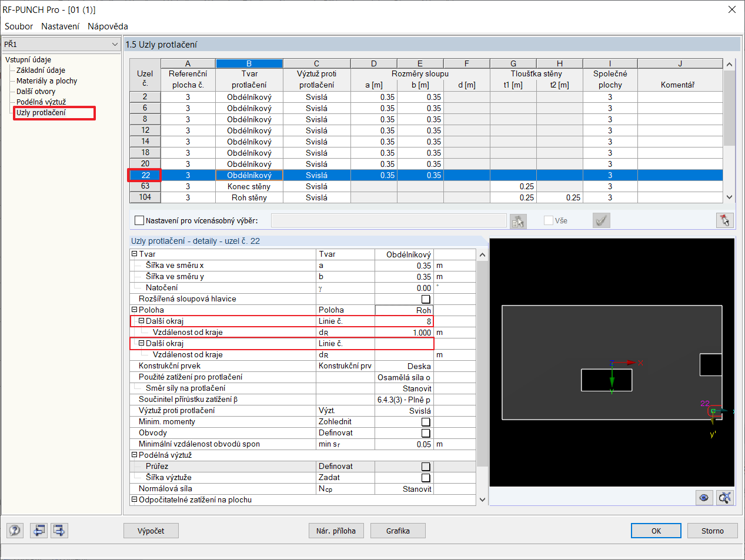Click min sr value 0.05

(404, 444)
